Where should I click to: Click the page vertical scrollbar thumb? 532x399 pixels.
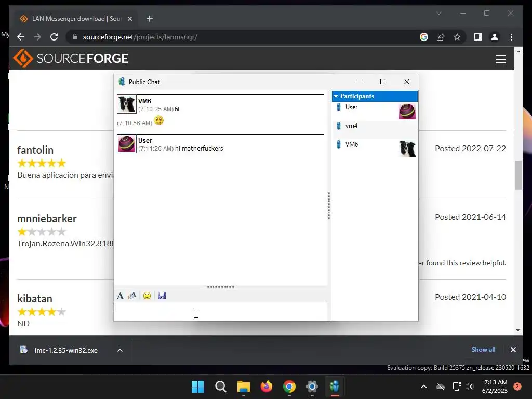pos(518,175)
